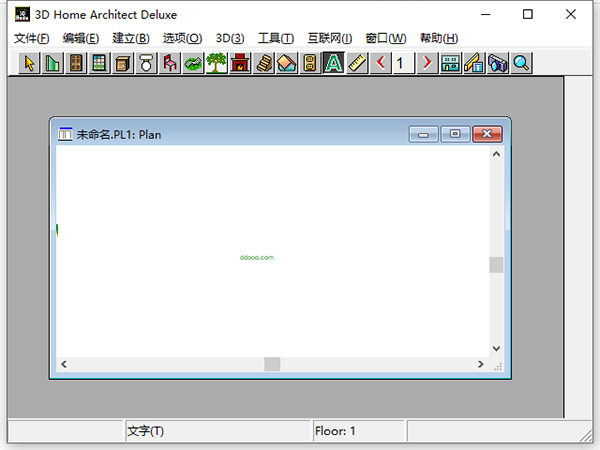Open the 文件(F) menu

coord(32,38)
